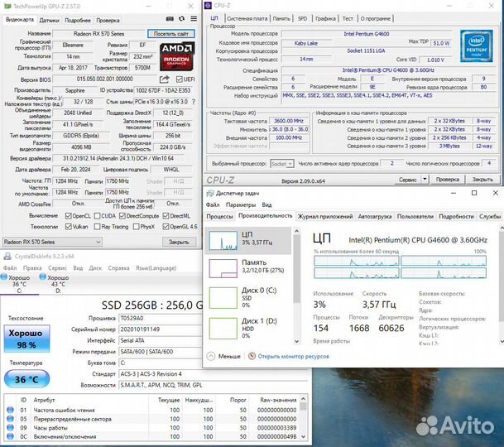The height and width of the screenshot is (447, 504).
Task: Click status dot of attribute 01 row
Action: tap(10, 410)
